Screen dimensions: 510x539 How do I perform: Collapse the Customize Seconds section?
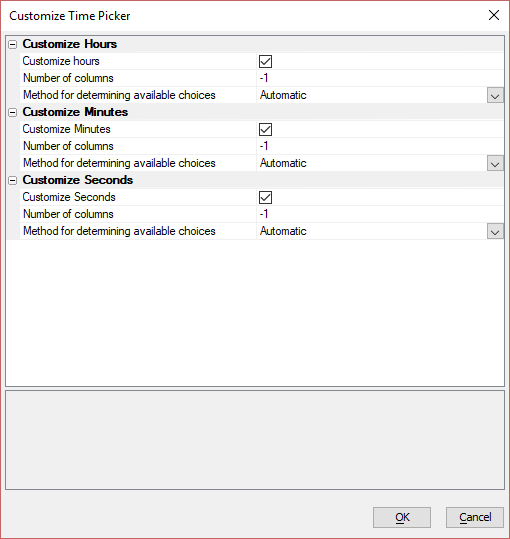pyautogui.click(x=12, y=180)
